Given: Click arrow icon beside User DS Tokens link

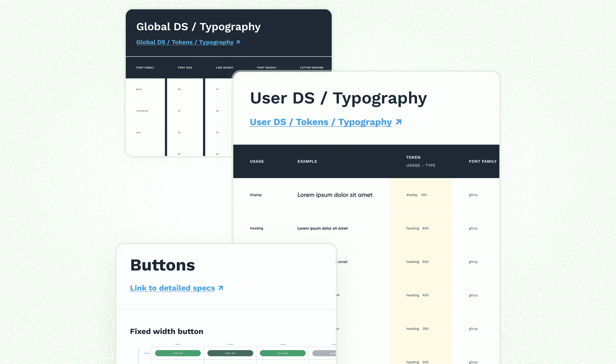Looking at the screenshot, I should [399, 122].
